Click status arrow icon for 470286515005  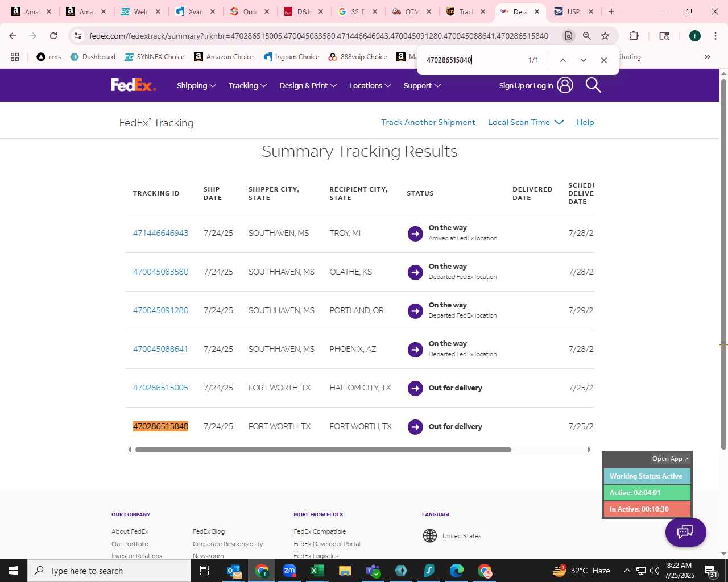click(415, 388)
